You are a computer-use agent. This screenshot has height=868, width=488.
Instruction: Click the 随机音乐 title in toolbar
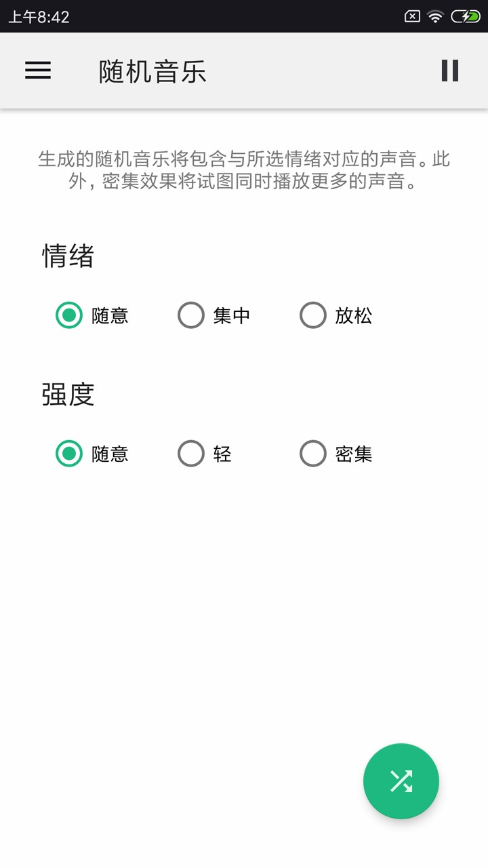coord(152,71)
